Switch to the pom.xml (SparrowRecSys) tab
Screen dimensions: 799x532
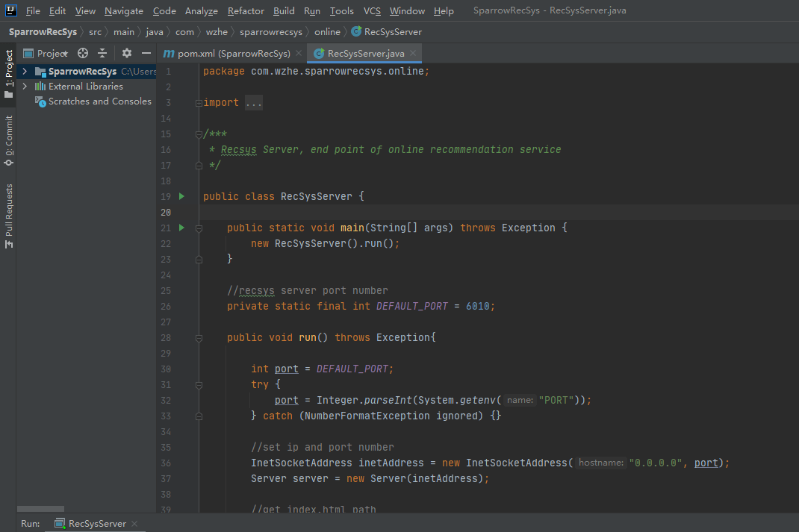233,54
